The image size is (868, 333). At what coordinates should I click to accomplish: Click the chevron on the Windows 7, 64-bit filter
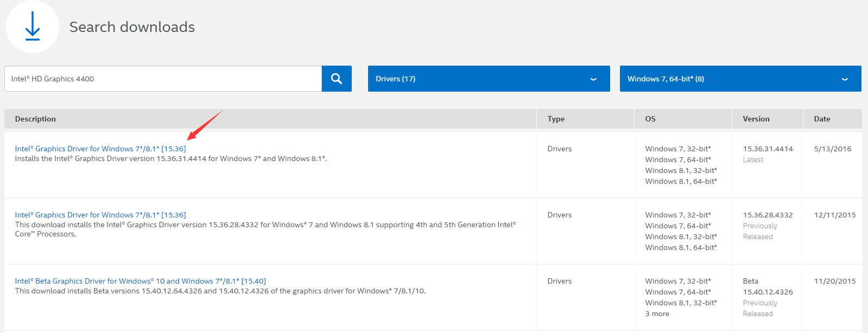tap(845, 79)
